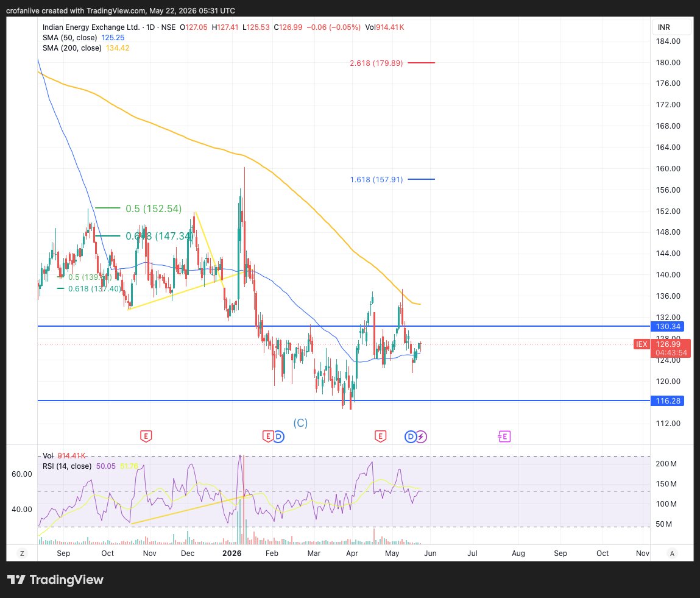Click the RSI value 50.05
Viewport: 700px width, 598px height.
[x=106, y=466]
